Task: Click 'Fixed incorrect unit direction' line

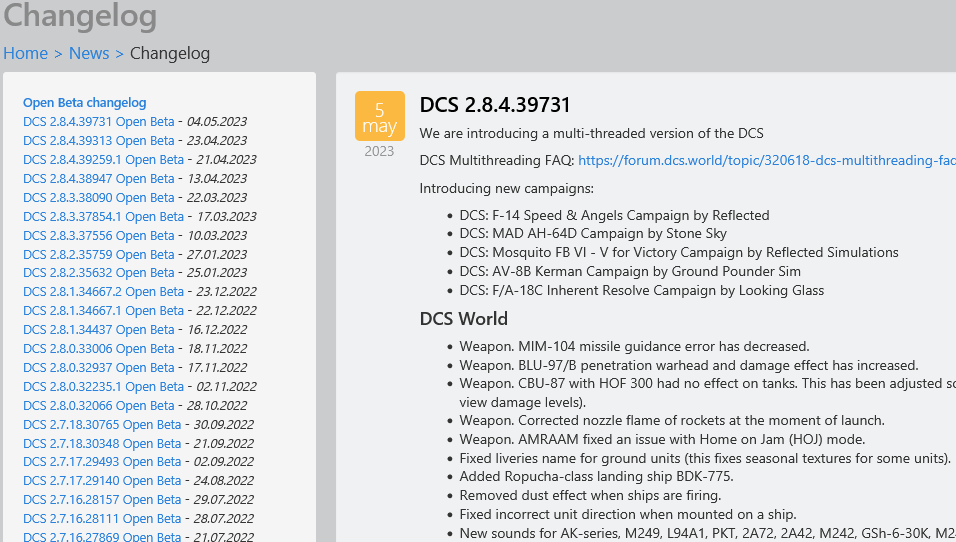Action: [627, 514]
